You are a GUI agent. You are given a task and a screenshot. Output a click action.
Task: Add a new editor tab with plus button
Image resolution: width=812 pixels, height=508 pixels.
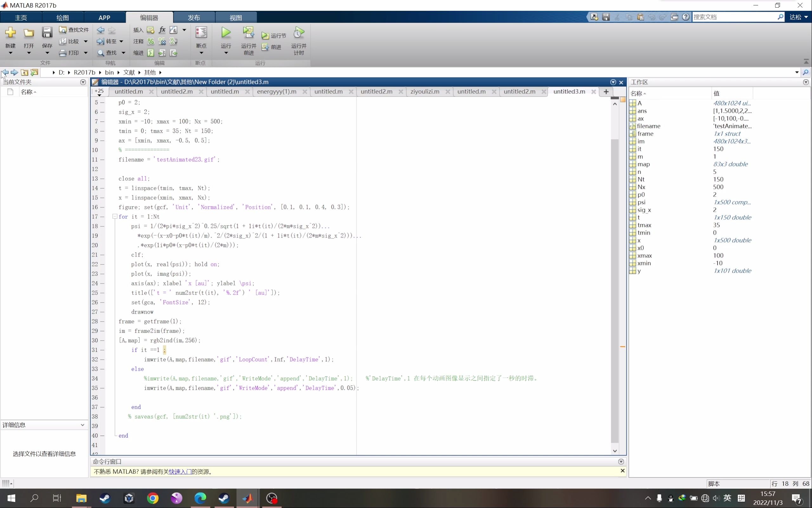(x=606, y=92)
